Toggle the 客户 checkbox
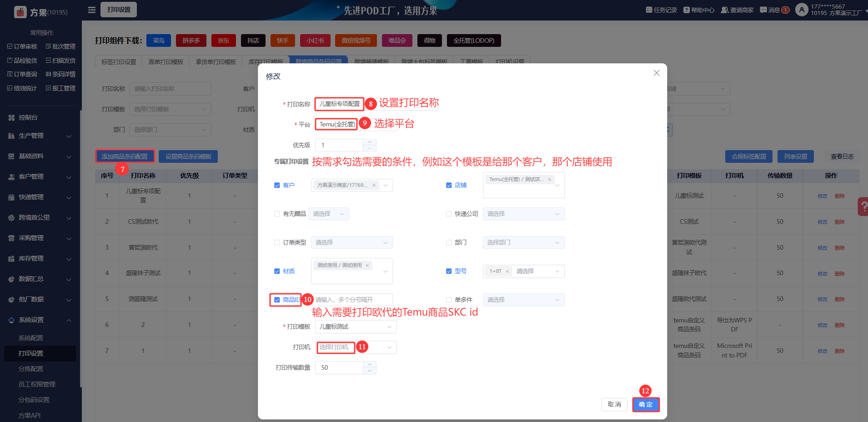 277,185
